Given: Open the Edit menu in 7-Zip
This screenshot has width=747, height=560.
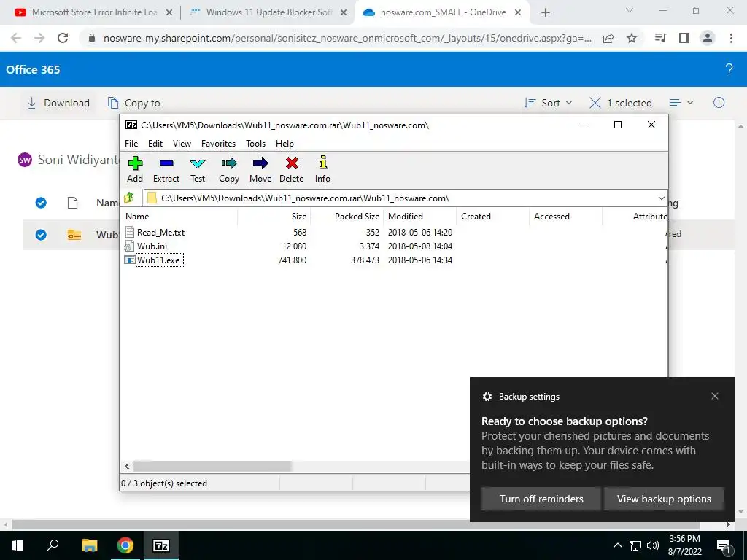Looking at the screenshot, I should point(155,144).
